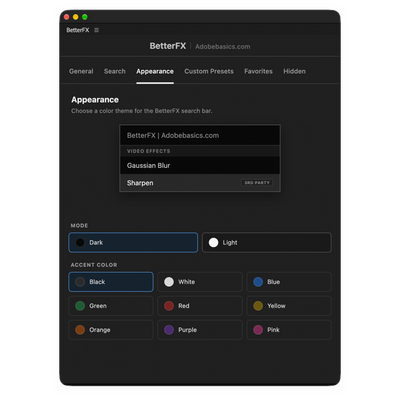This screenshot has width=400, height=400.
Task: Pick Green accent color
Action: pos(111,306)
